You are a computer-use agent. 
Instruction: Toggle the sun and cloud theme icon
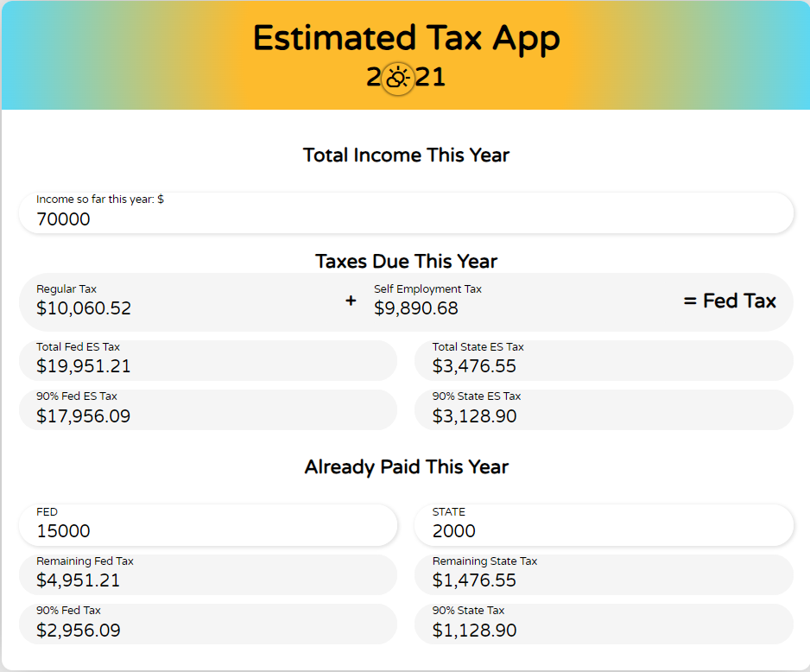(x=397, y=79)
